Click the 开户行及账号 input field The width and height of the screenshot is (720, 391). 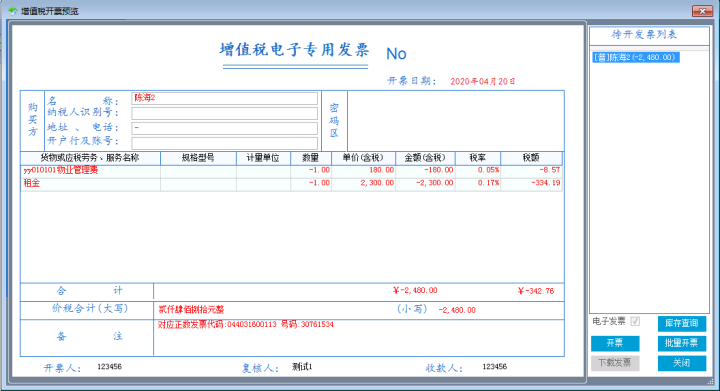coord(225,143)
